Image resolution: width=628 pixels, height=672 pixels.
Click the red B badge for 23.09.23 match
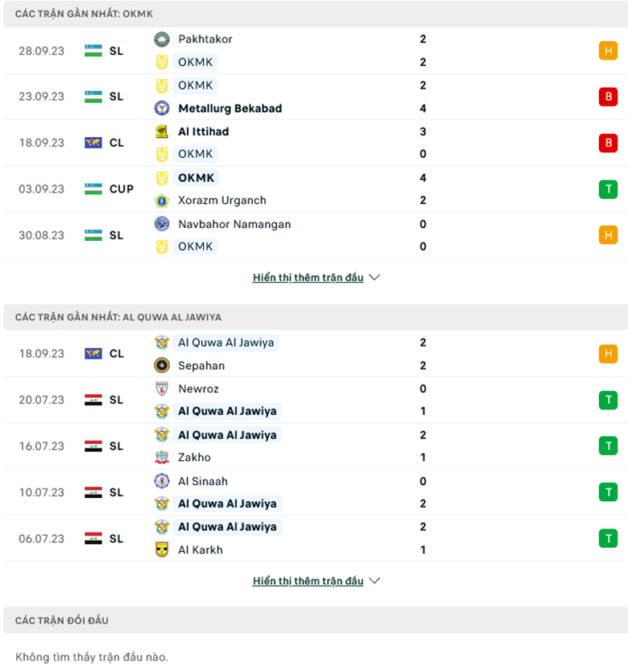[608, 97]
